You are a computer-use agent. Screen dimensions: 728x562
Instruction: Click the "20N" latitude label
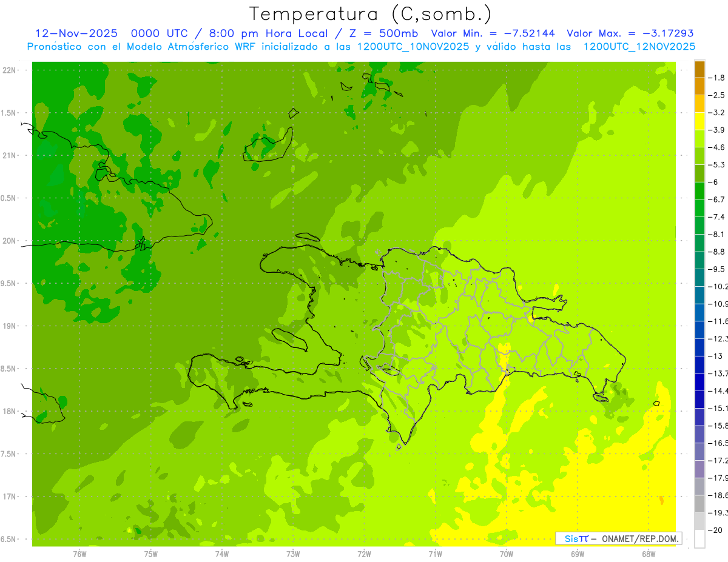click(9, 241)
